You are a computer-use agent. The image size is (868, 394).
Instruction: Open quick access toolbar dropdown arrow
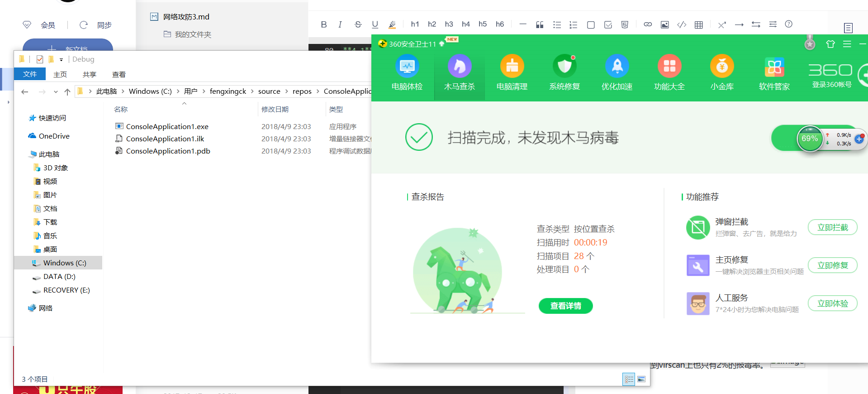[x=61, y=59]
